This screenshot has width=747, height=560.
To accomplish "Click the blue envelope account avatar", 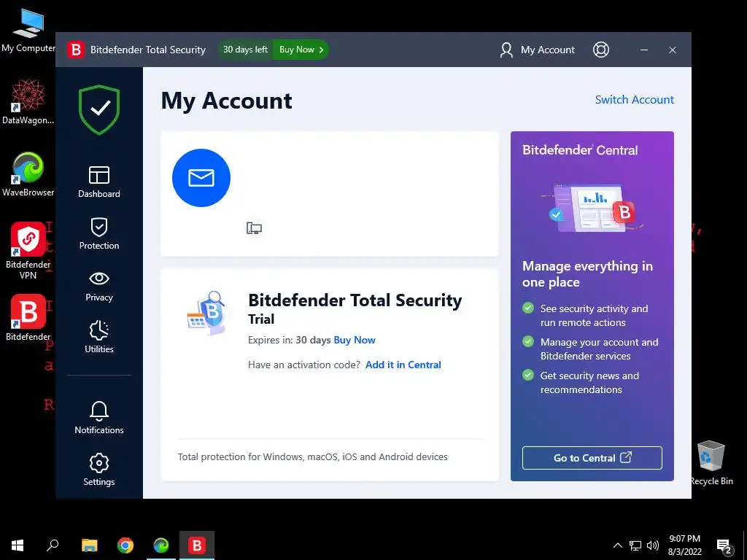I will [201, 178].
